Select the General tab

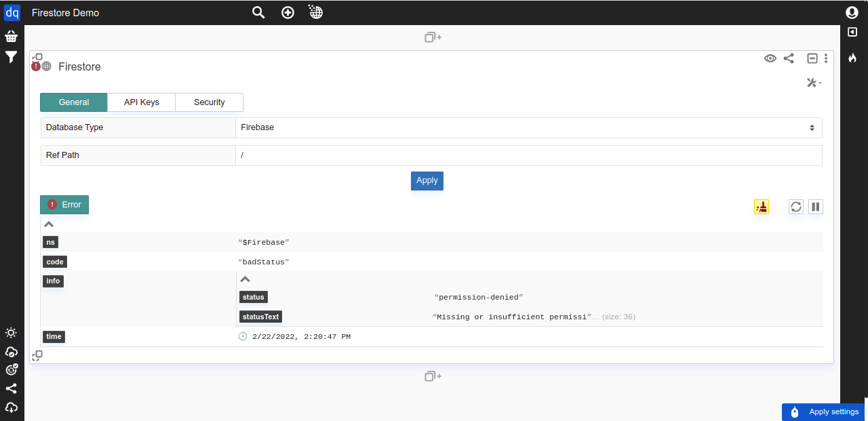click(74, 102)
